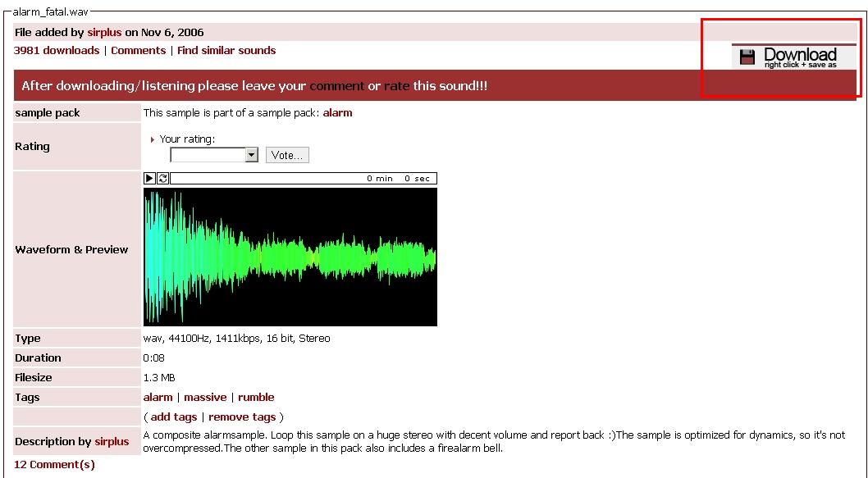Click the rumble tag
Screen dimensions: 868x478
pos(256,397)
